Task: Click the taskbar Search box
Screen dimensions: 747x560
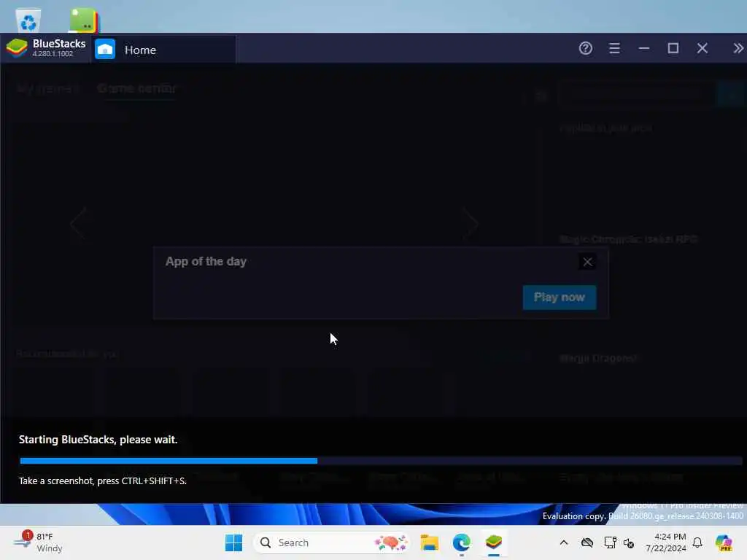Action: tap(332, 542)
